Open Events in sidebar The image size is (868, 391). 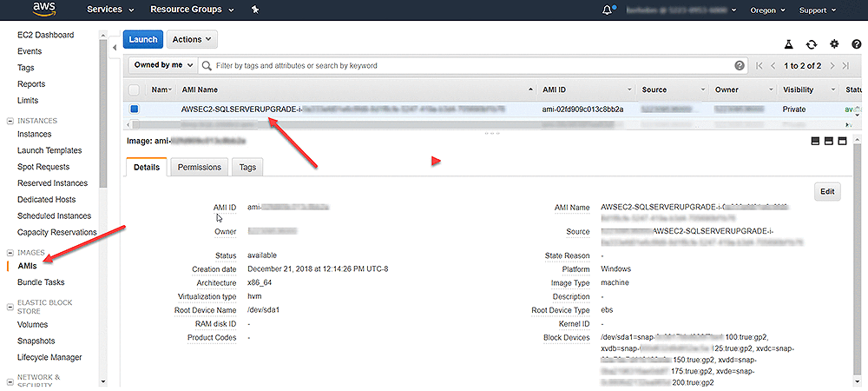[30, 51]
